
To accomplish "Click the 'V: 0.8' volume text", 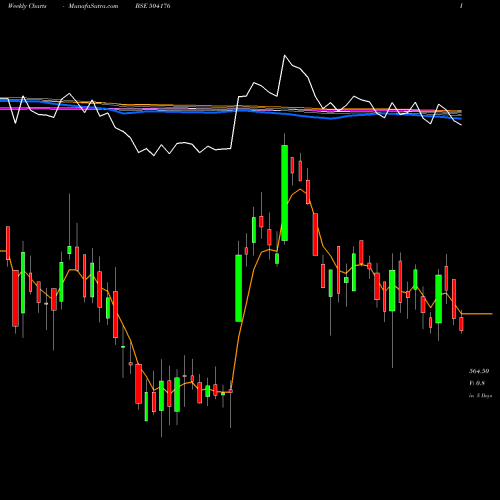I will (477, 383).
